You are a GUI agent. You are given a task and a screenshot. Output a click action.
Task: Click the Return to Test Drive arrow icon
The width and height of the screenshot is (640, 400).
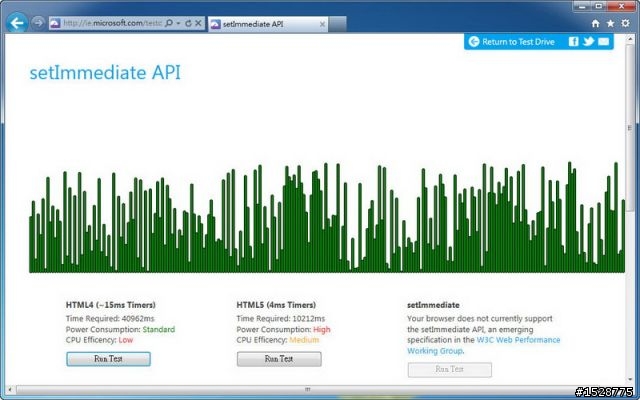pyautogui.click(x=473, y=42)
